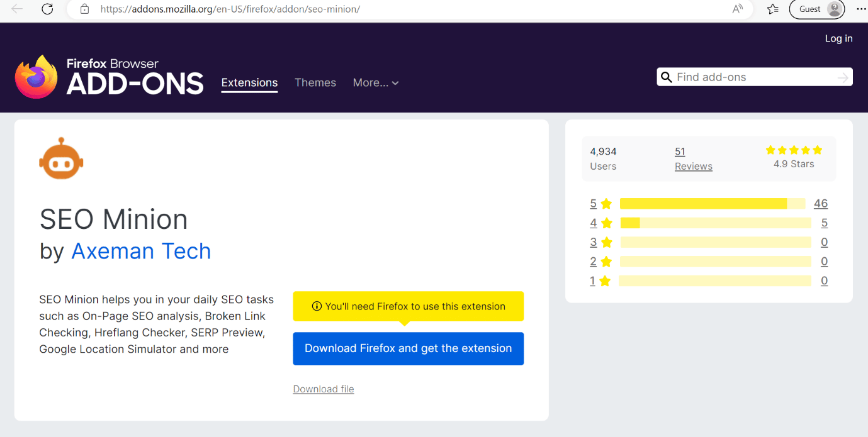Click the magnifier search icon
Image resolution: width=868 pixels, height=437 pixels.
[666, 77]
